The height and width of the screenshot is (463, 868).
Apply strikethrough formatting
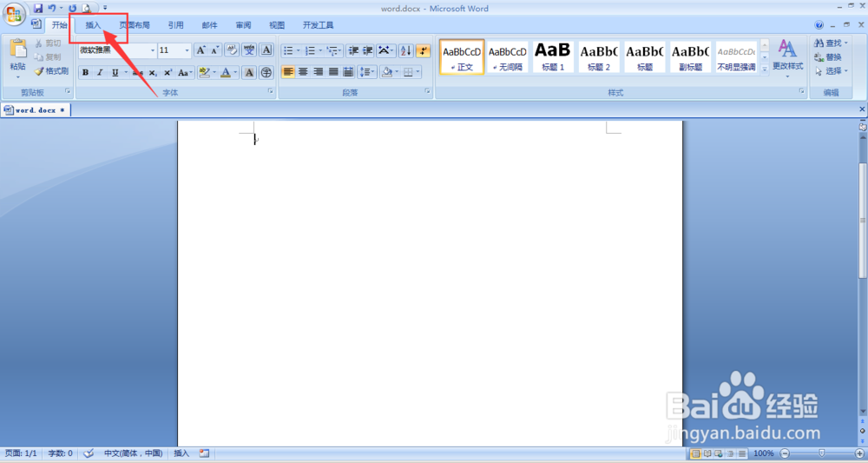click(x=138, y=73)
